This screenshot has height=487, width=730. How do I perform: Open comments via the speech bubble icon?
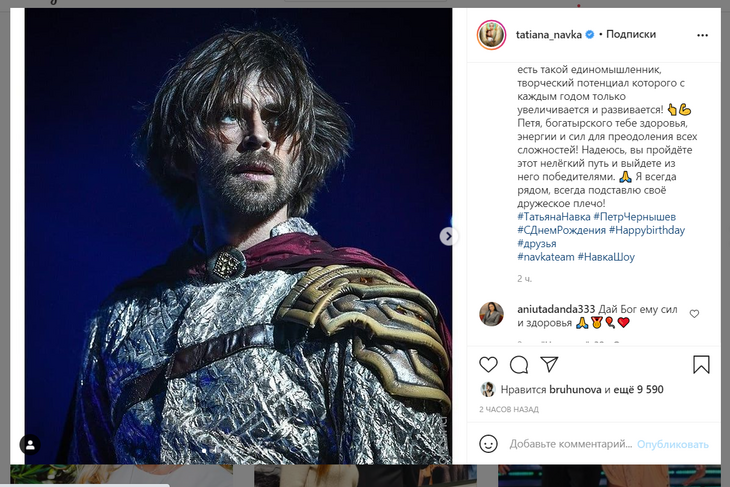tap(519, 364)
